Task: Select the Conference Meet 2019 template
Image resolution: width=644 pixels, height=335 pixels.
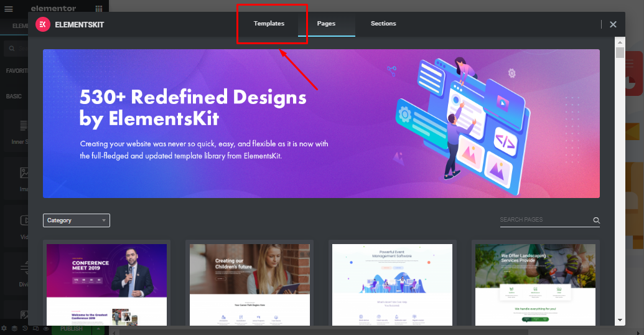Action: click(107, 285)
